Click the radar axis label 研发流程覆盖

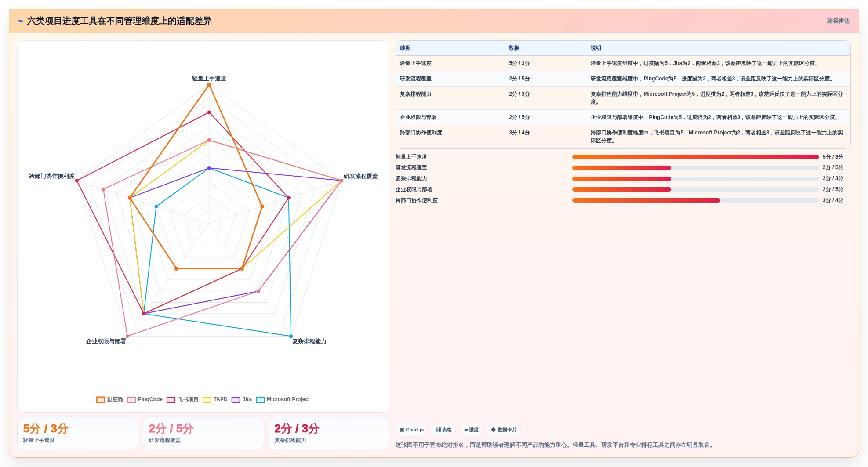click(361, 176)
